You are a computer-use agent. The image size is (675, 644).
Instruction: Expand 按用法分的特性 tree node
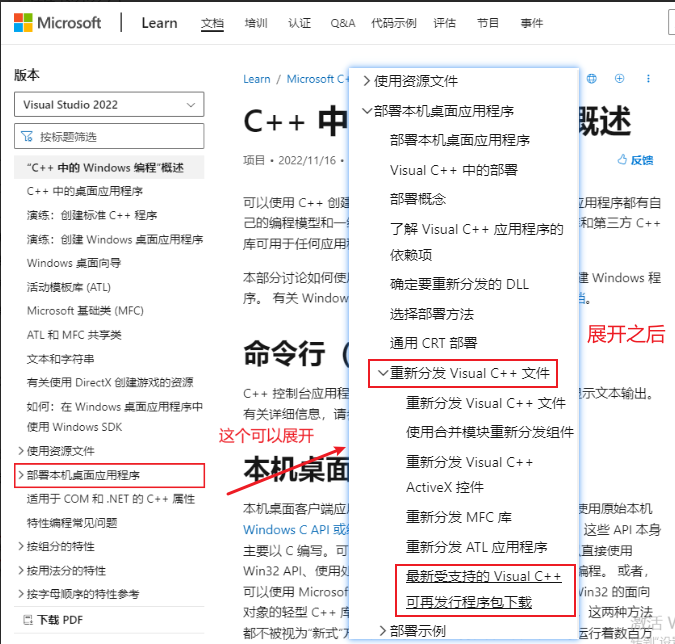[x=21, y=570]
